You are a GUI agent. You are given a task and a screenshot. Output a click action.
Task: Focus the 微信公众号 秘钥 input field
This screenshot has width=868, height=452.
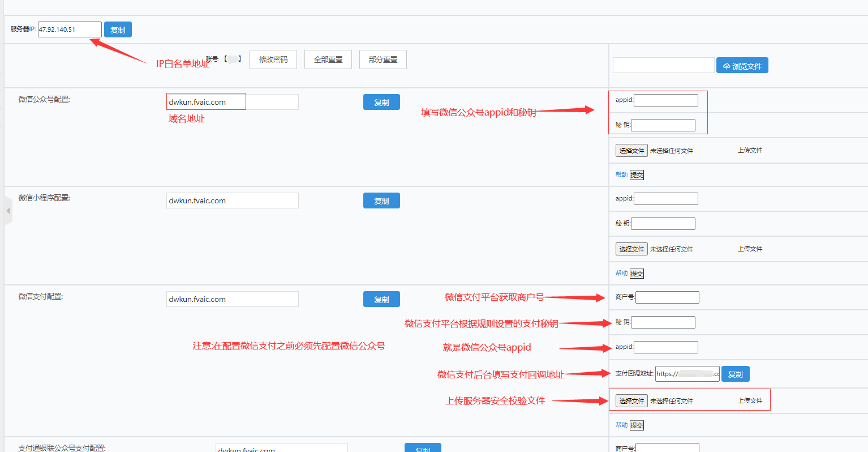[663, 125]
